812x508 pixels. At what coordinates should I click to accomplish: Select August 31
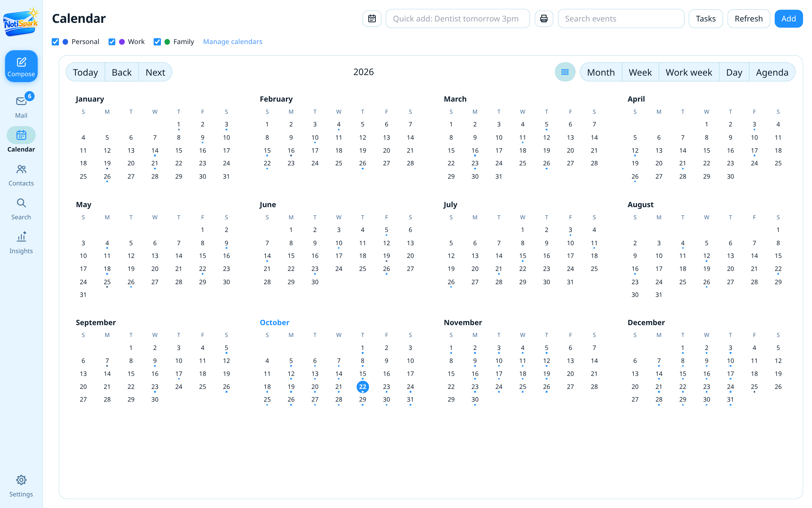[x=659, y=295]
